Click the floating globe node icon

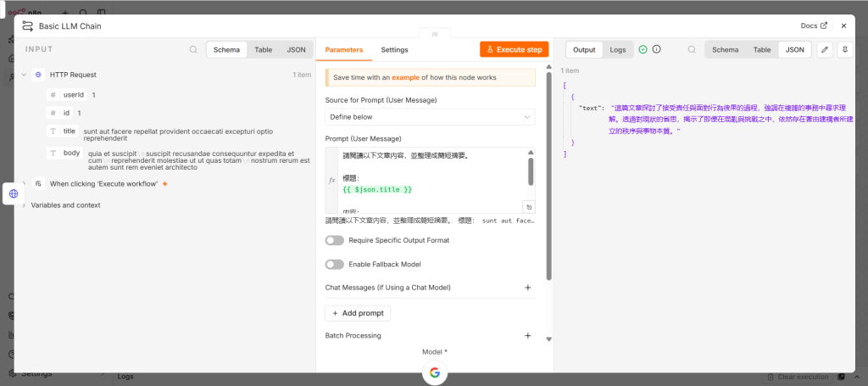14,193
